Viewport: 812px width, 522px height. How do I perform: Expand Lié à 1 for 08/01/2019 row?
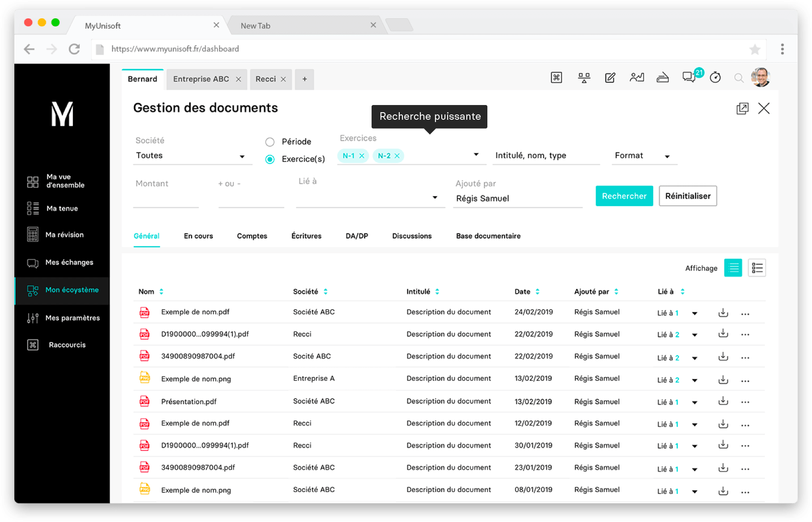[694, 492]
